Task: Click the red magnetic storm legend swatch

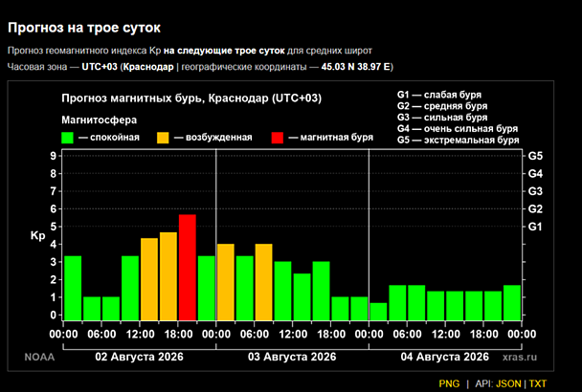Action: [278, 138]
